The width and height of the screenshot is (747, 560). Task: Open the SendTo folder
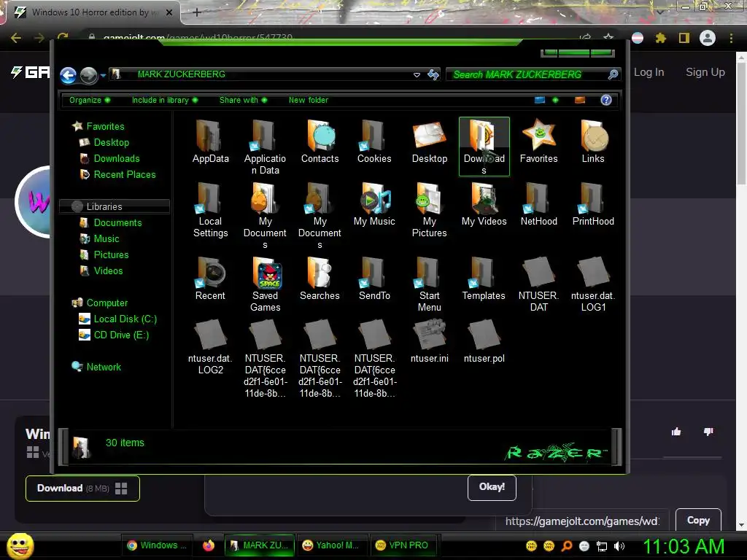tap(374, 279)
